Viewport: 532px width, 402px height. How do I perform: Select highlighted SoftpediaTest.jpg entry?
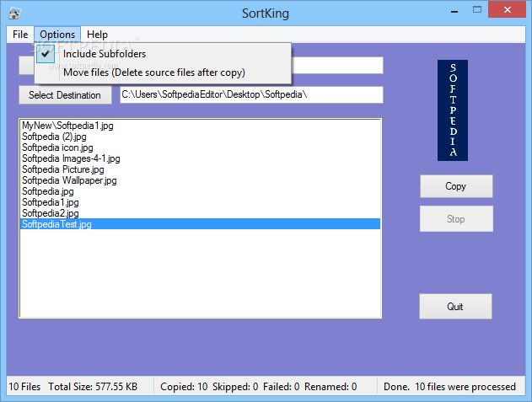coord(200,224)
